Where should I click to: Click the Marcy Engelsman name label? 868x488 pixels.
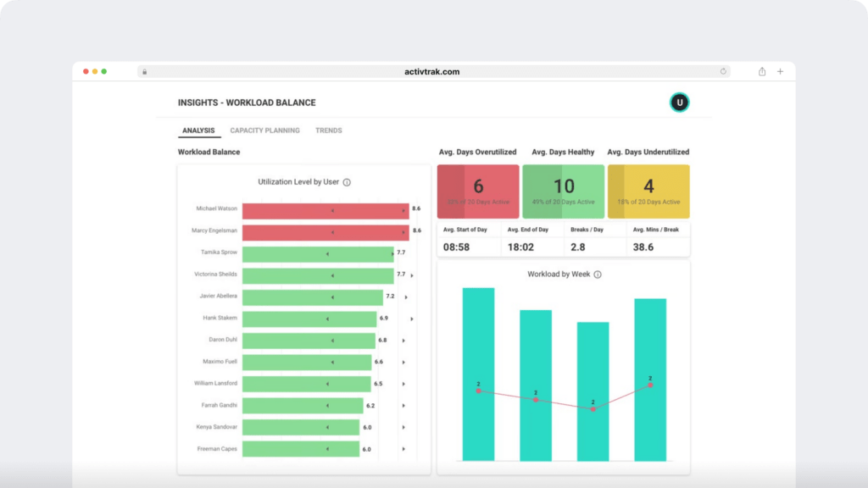[214, 230]
